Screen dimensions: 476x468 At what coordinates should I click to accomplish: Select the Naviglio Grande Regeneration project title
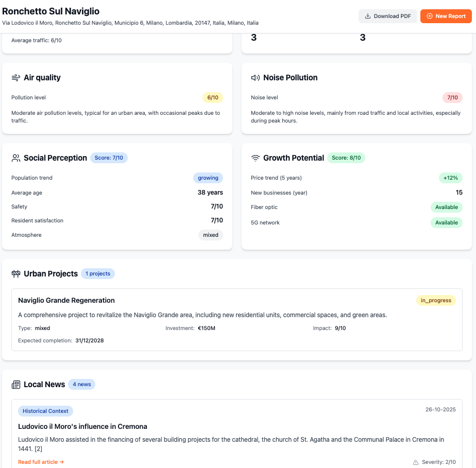[x=66, y=301]
